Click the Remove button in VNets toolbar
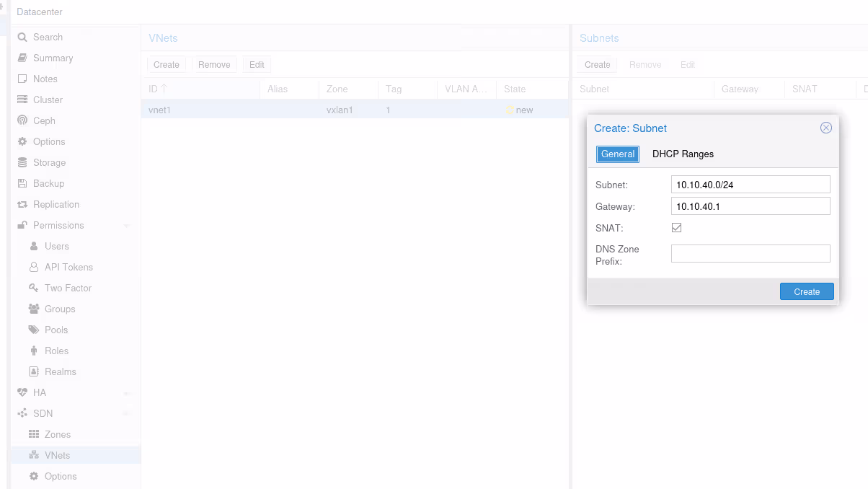The image size is (868, 489). point(214,64)
